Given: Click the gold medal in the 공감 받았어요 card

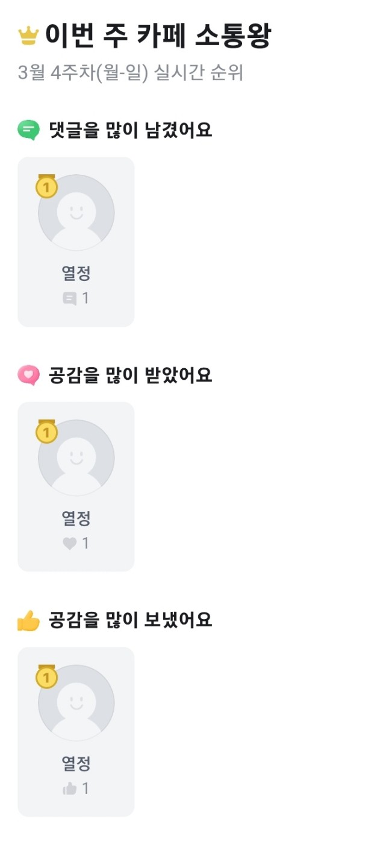Looking at the screenshot, I should [x=46, y=432].
